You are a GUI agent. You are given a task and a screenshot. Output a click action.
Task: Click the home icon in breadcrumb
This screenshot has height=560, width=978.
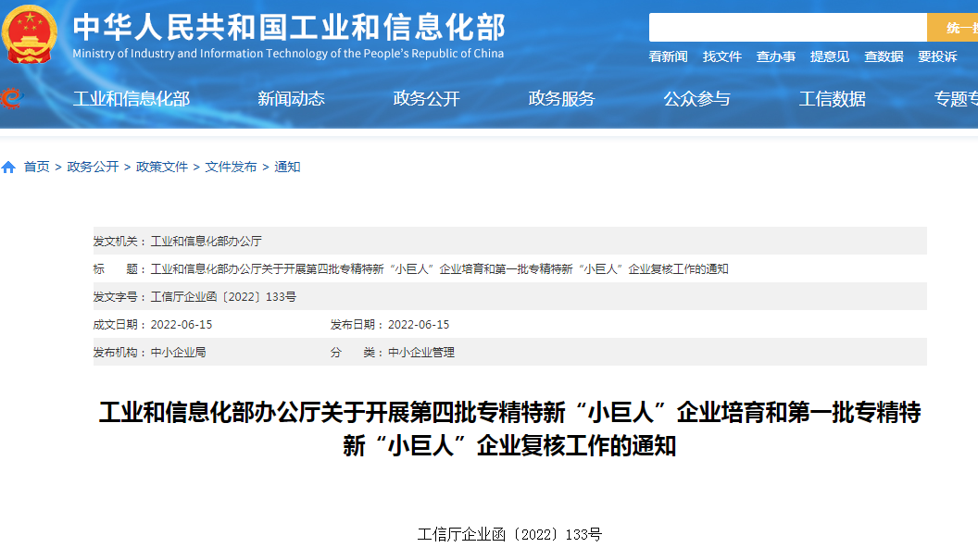(8, 168)
